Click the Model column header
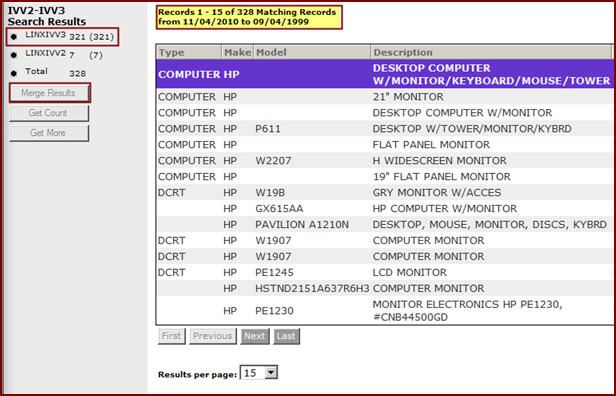 click(312, 52)
